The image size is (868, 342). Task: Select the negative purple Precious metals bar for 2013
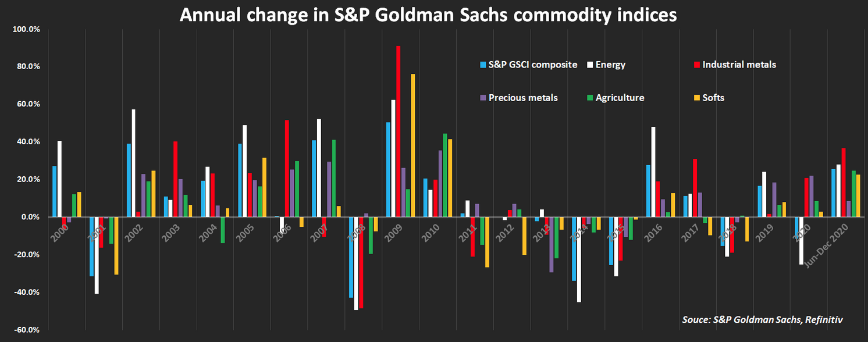click(x=552, y=244)
